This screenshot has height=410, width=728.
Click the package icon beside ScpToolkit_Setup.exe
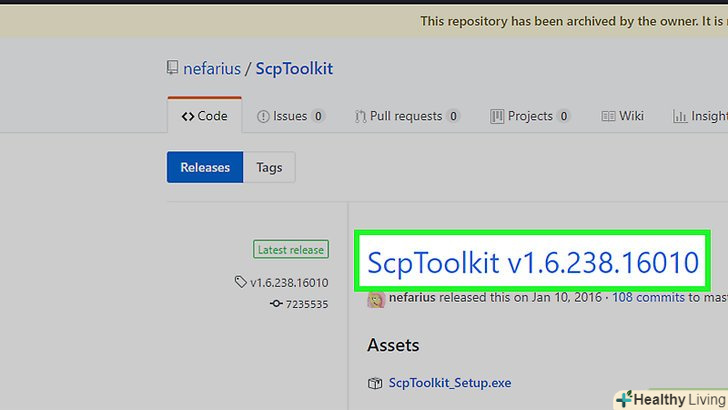(375, 383)
